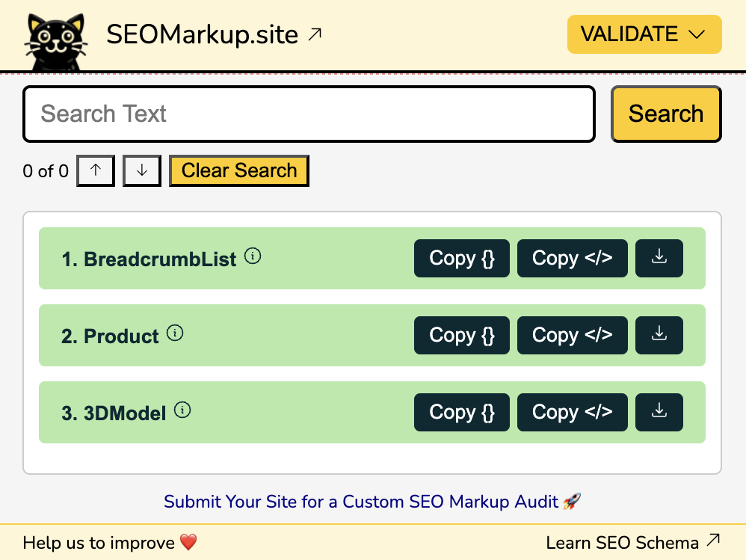Click the 0 of 0 result counter
Image resolution: width=746 pixels, height=560 pixels.
click(x=46, y=170)
